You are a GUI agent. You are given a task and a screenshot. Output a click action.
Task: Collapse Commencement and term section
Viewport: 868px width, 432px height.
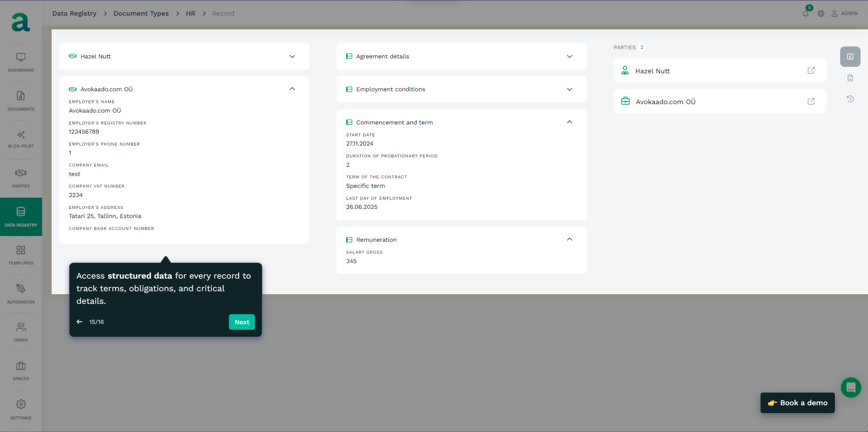(569, 122)
